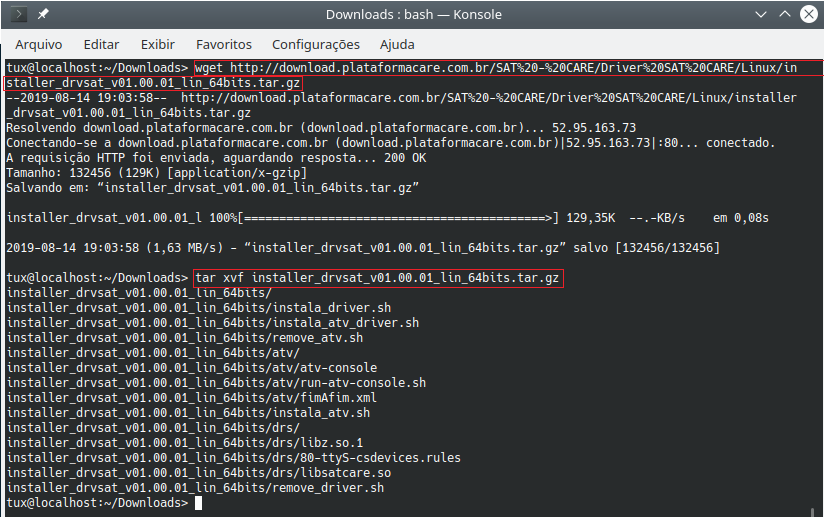Maximize the Konsole window with the up chevron
Image resolution: width=824 pixels, height=517 pixels.
785,14
